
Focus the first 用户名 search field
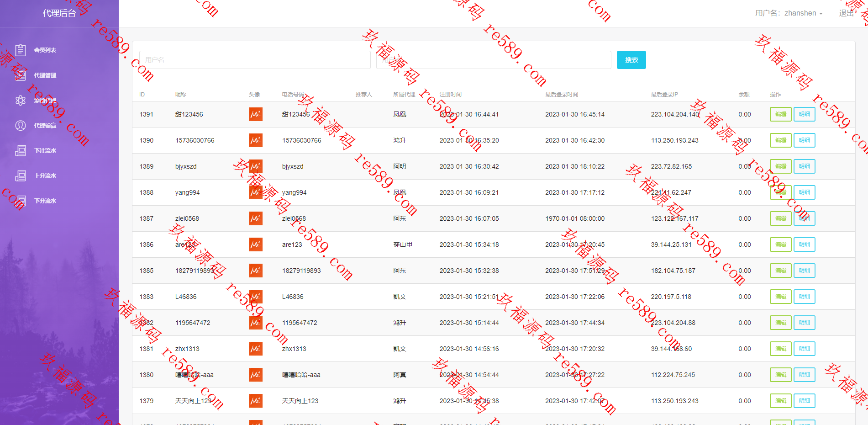tap(255, 60)
